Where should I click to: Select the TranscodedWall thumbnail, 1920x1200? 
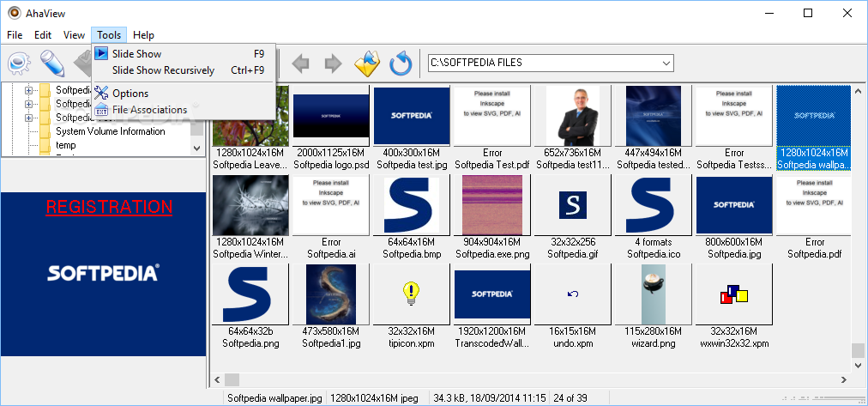point(492,294)
